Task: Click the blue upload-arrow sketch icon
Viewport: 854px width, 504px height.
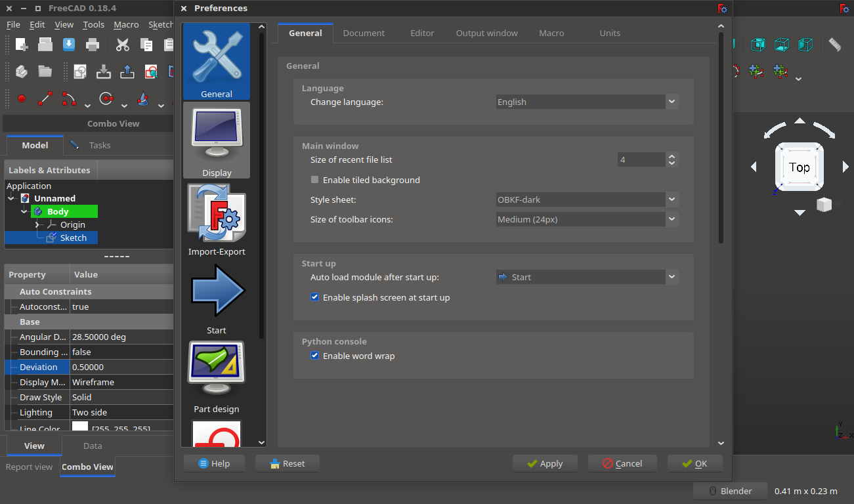Action: (x=127, y=71)
